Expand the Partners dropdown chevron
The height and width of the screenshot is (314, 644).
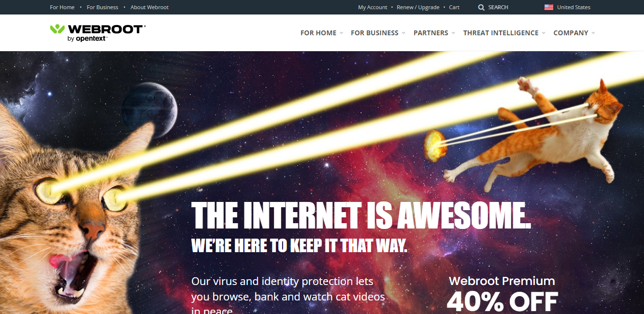[x=453, y=33]
